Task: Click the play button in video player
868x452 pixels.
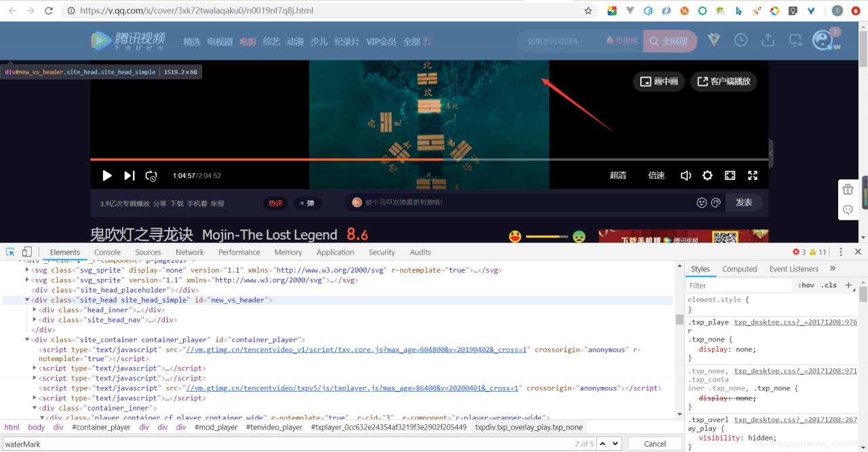Action: (x=107, y=176)
